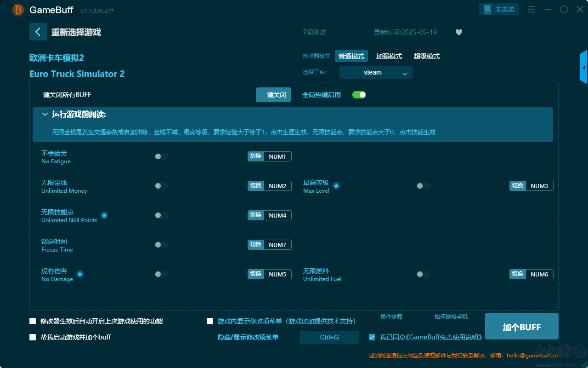Click the back arrow button

38,32
